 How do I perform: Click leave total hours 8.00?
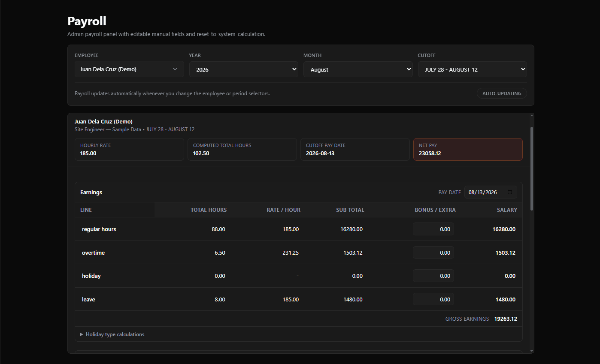point(220,299)
